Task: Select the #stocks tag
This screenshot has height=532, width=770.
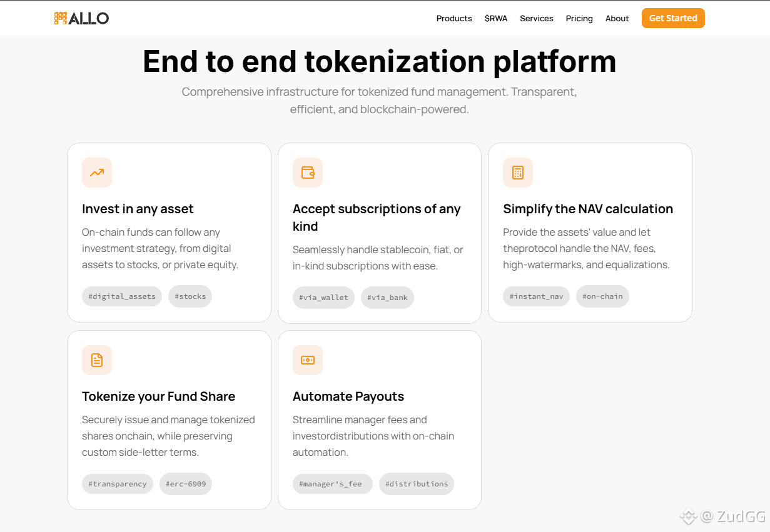Action: click(x=190, y=296)
